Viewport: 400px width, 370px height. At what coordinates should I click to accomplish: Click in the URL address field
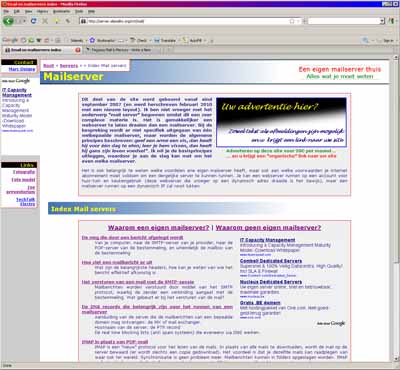[187, 21]
